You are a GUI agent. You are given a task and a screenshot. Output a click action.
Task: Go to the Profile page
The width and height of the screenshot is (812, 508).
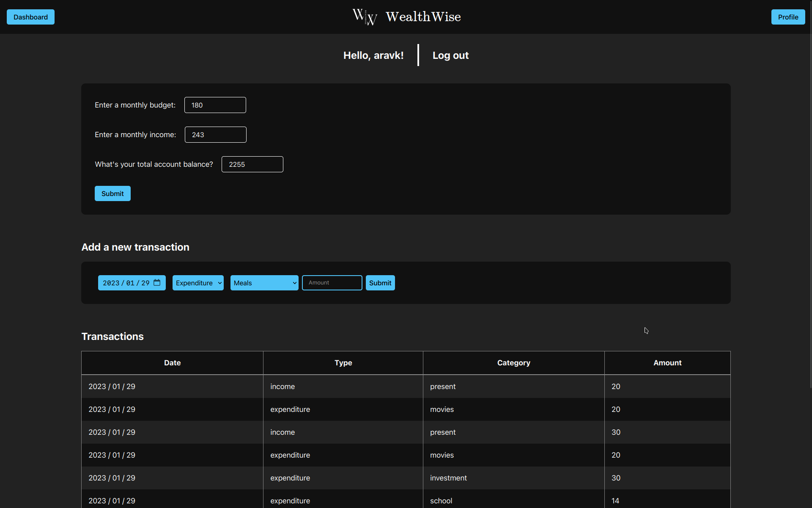coord(788,17)
